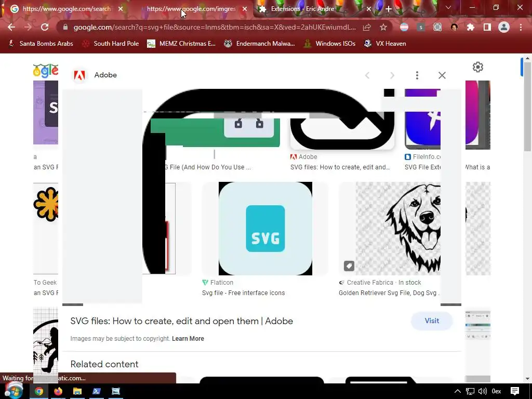
Task: Open the Santa Bombs Arabs bookmark
Action: [41, 44]
